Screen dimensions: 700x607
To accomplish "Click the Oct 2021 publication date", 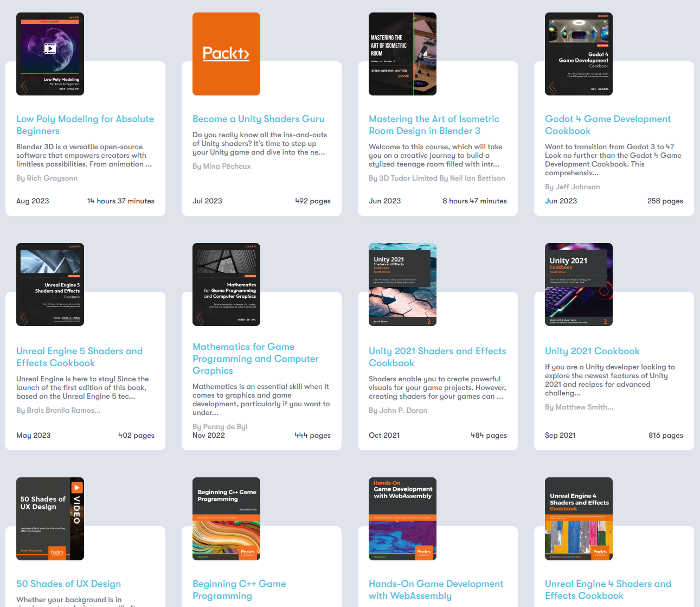I will click(384, 435).
